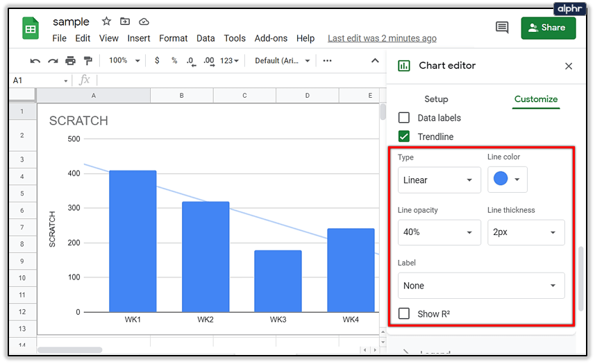Open the File menu
The image size is (595, 364).
click(59, 38)
